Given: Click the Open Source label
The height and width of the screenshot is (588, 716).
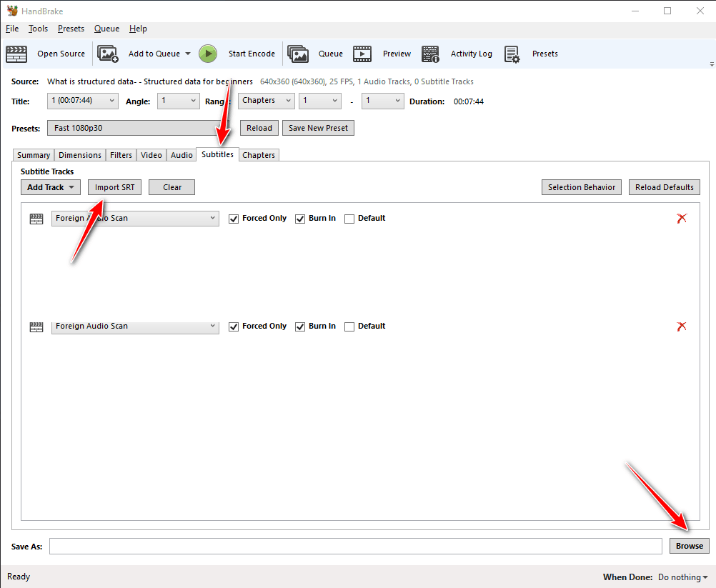Looking at the screenshot, I should [x=61, y=54].
